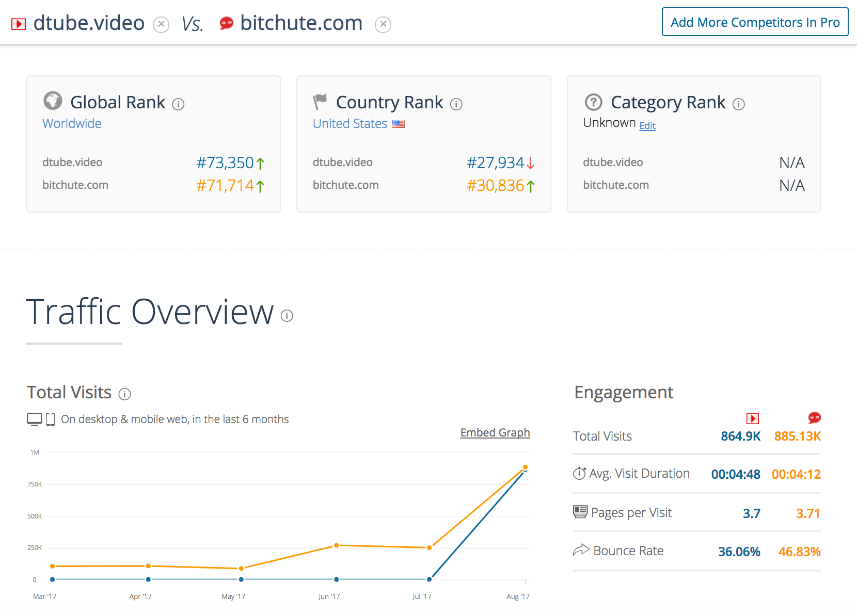Open Country Rank info tooltip icon
This screenshot has height=616, width=857.
[x=456, y=104]
